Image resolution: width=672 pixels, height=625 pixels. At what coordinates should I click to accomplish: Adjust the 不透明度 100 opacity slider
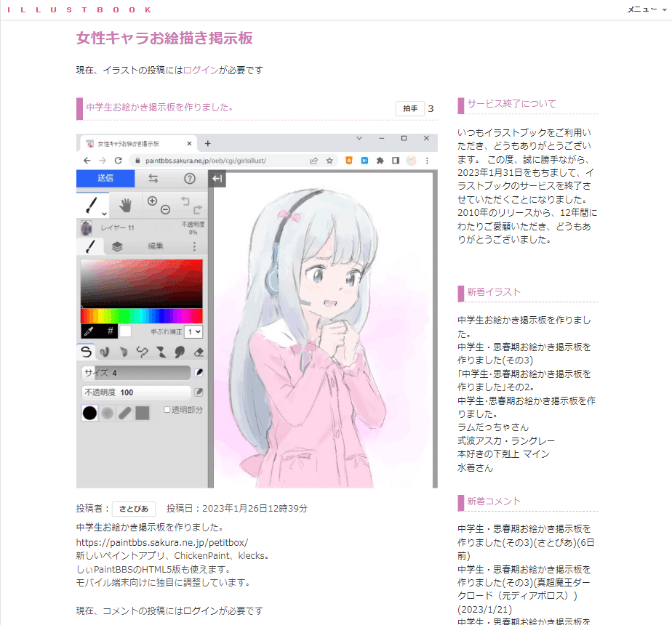coord(136,392)
